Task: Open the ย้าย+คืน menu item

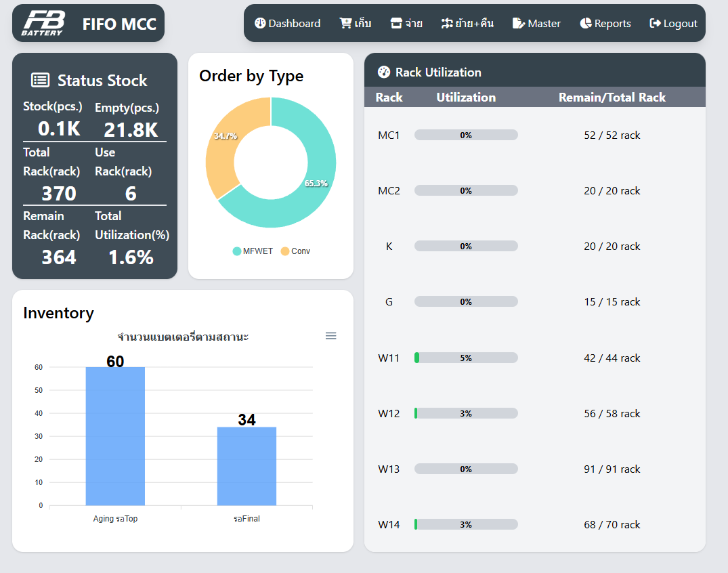Action: tap(467, 23)
